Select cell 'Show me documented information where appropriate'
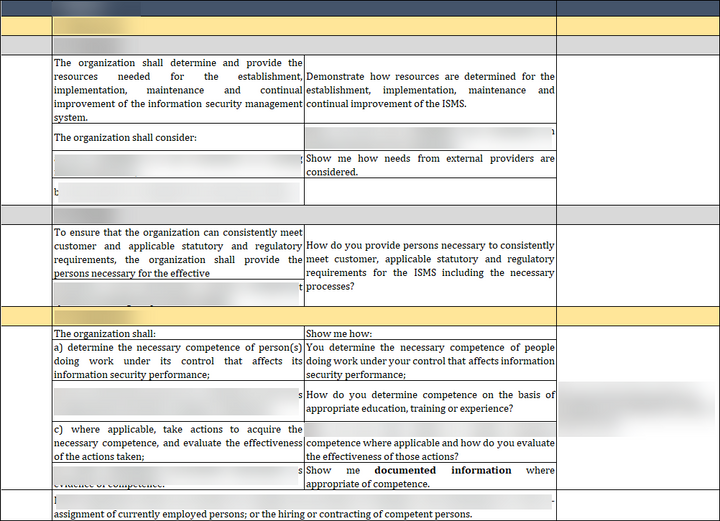The image size is (720, 521). click(430, 476)
